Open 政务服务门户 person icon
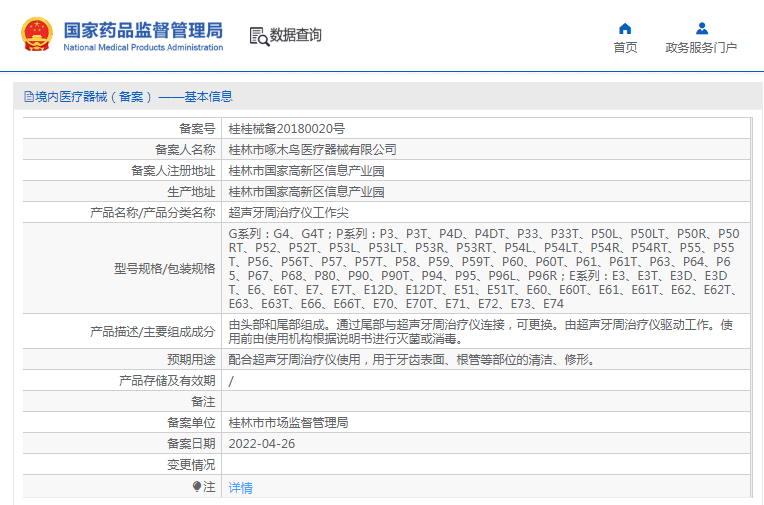Image resolution: width=764 pixels, height=505 pixels. [702, 28]
